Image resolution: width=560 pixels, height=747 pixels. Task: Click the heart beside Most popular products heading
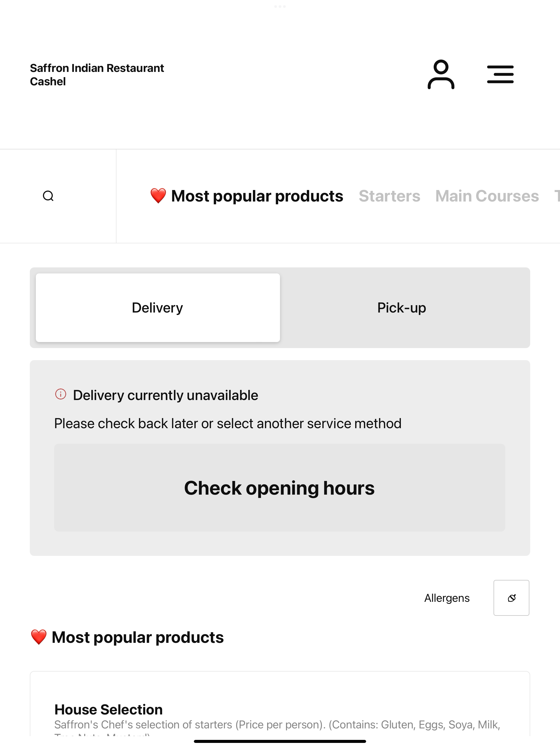[x=39, y=637]
